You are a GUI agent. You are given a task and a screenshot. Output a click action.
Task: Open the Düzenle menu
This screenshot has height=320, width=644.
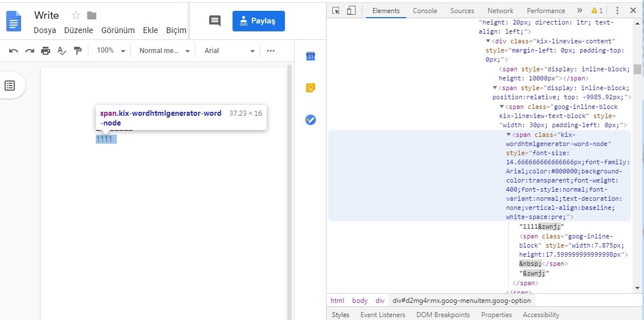point(79,30)
